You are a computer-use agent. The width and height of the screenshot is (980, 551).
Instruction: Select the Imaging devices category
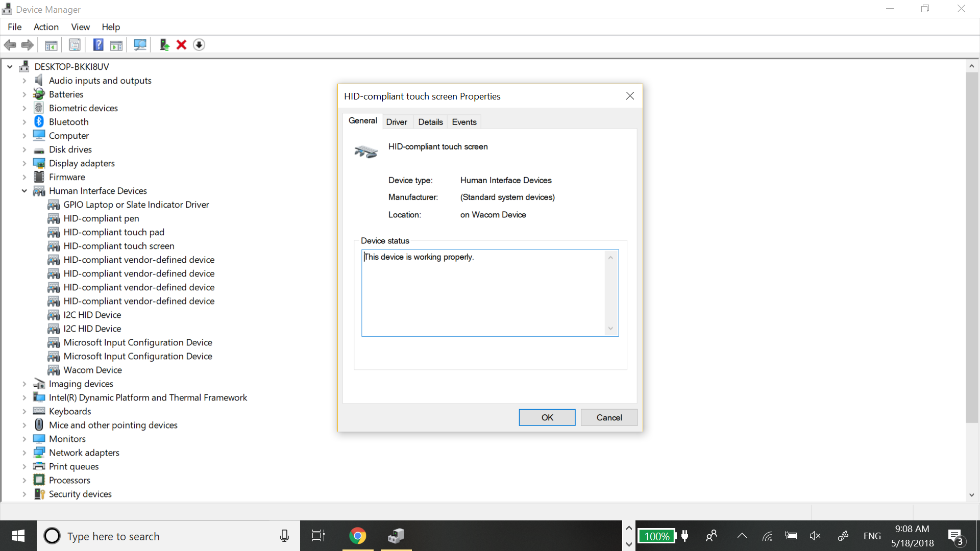tap(81, 384)
